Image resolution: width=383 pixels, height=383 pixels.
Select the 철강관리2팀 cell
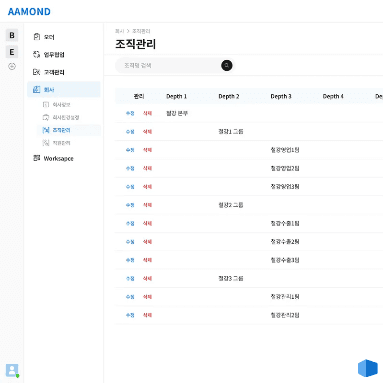(x=285, y=315)
